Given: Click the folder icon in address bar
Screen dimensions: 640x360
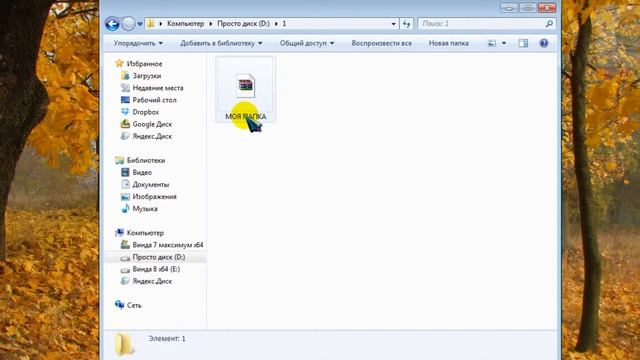Looking at the screenshot, I should pyautogui.click(x=151, y=24).
